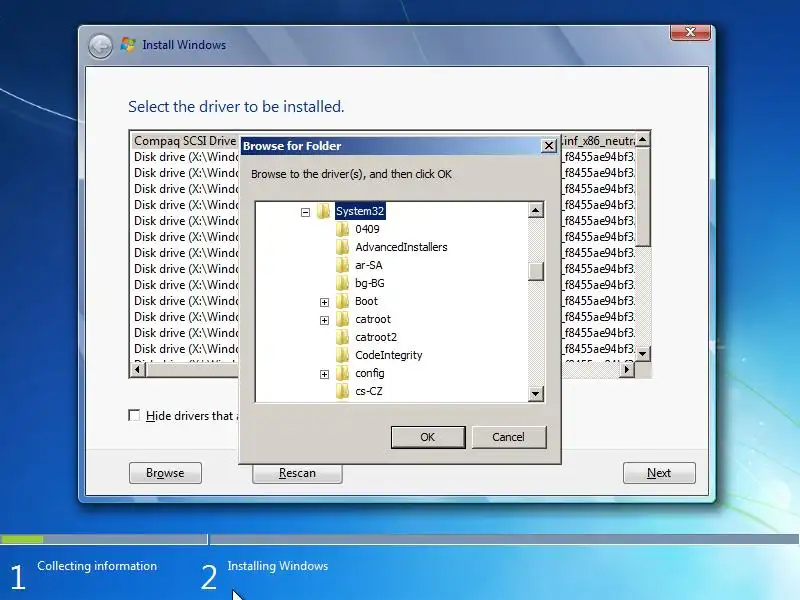This screenshot has height=600, width=800.
Task: Click the Next button
Action: point(659,473)
